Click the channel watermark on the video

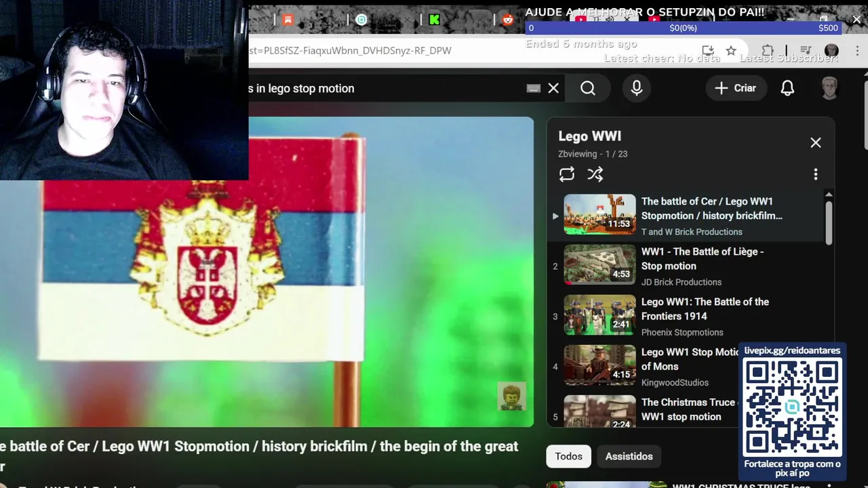tap(511, 397)
